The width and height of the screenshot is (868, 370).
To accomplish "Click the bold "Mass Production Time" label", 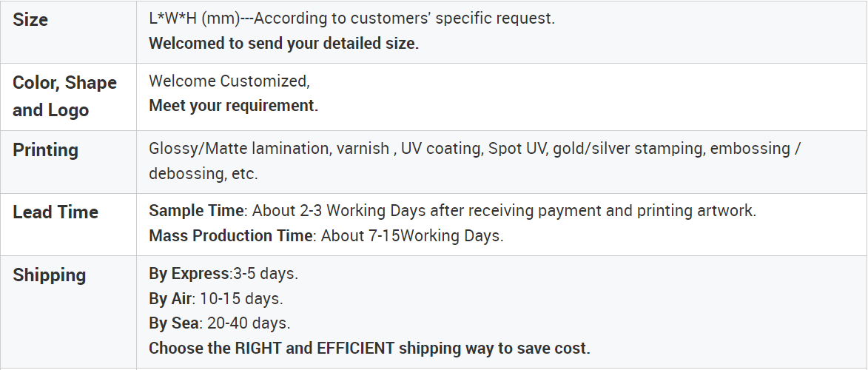I will (x=231, y=236).
